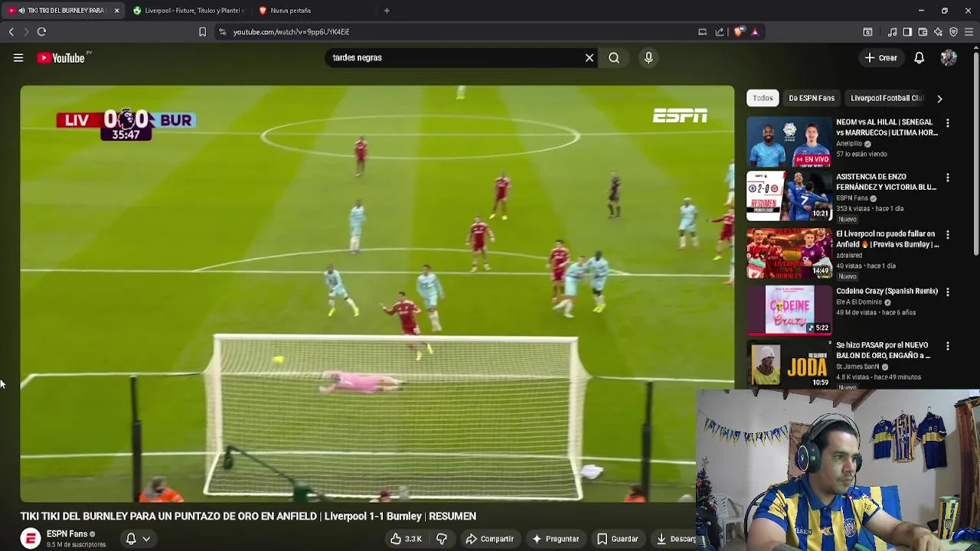Select the Liverpool Football Club chip
This screenshot has height=551, width=980.
point(887,98)
